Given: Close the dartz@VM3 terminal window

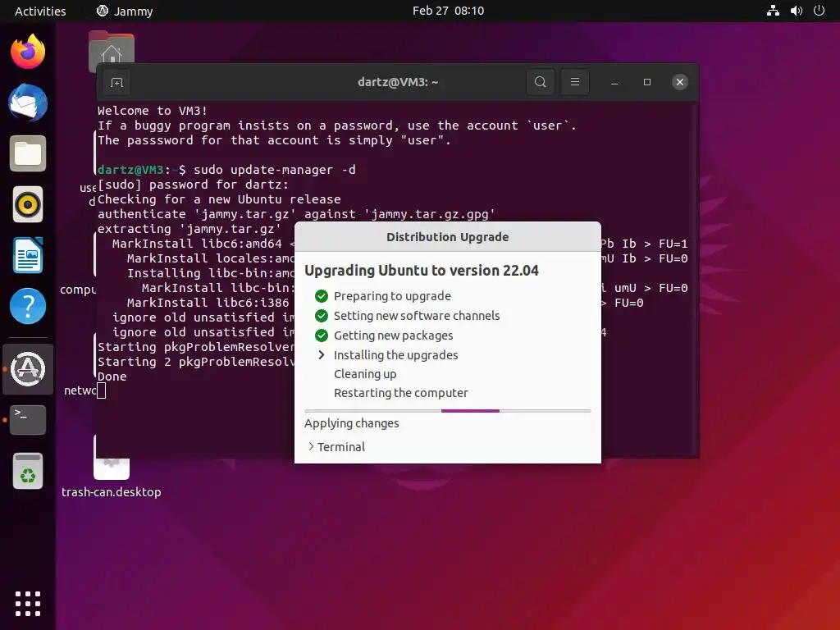Looking at the screenshot, I should 680,82.
